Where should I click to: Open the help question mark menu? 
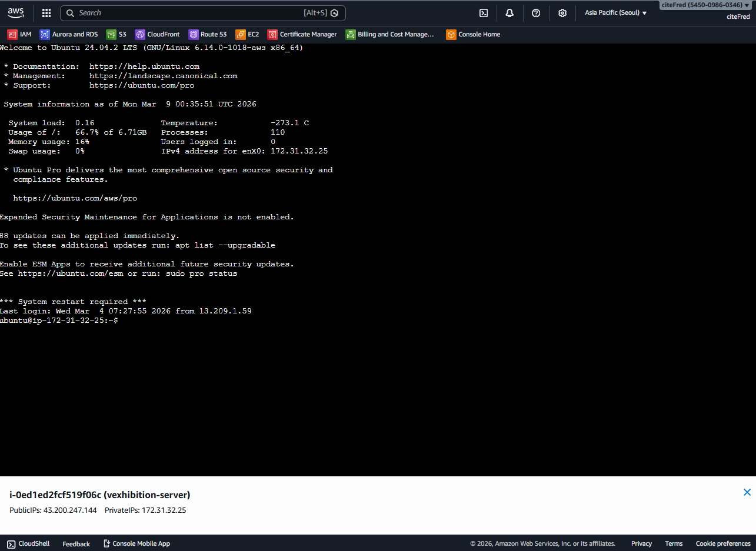pos(536,13)
